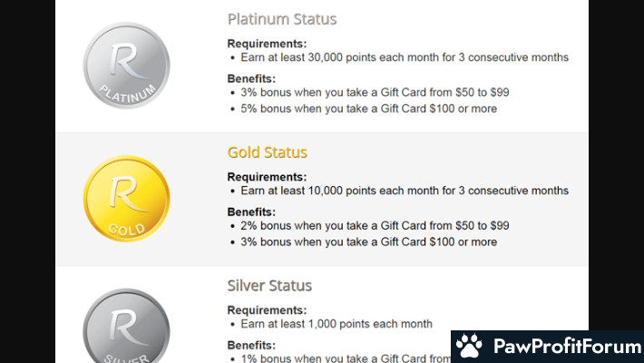This screenshot has height=363, width=644.
Task: Click the Benefits label under Gold Status
Action: pyautogui.click(x=251, y=211)
